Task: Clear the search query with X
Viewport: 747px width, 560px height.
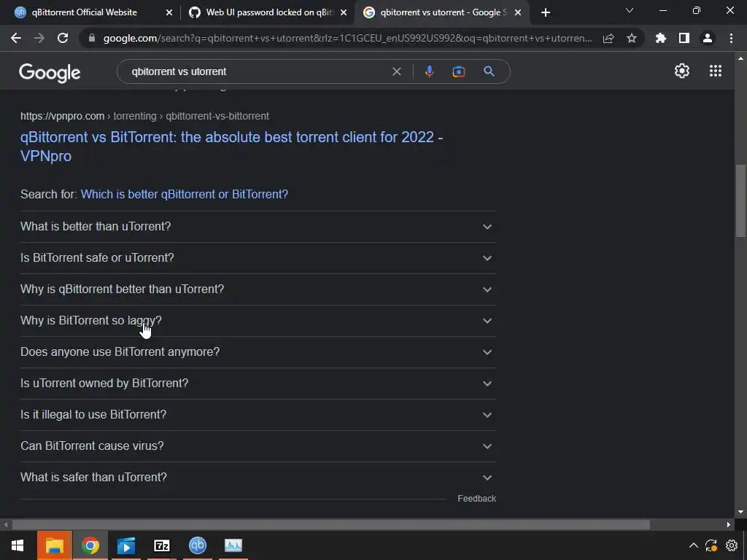Action: pyautogui.click(x=396, y=71)
